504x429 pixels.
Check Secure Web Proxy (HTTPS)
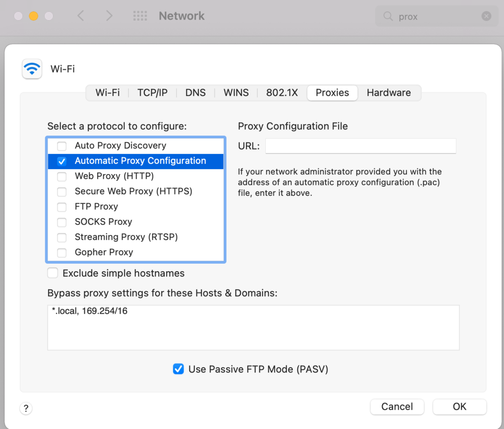click(x=61, y=191)
